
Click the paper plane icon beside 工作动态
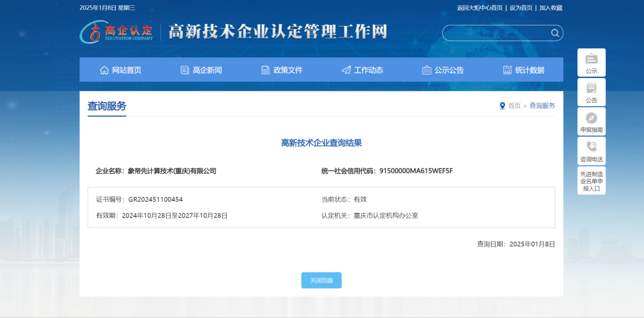(346, 70)
